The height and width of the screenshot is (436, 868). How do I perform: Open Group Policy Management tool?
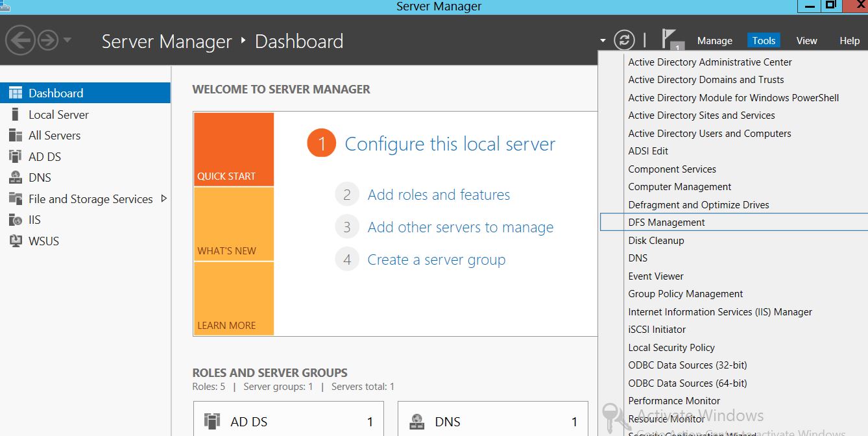pos(685,294)
